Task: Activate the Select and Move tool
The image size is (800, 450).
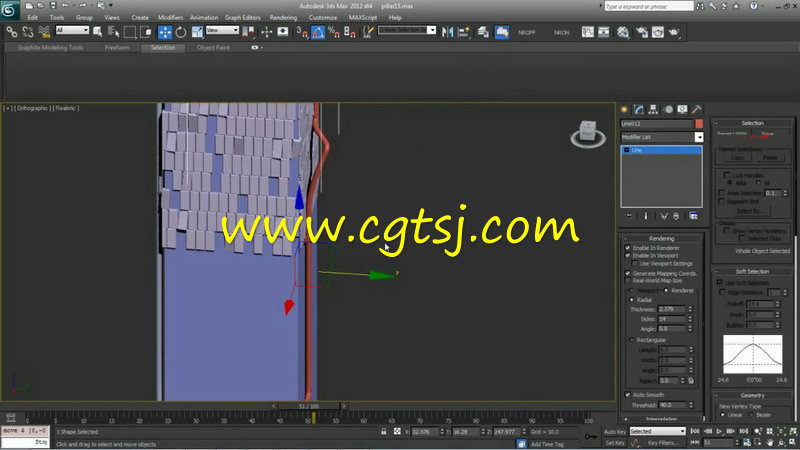Action: pos(165,32)
